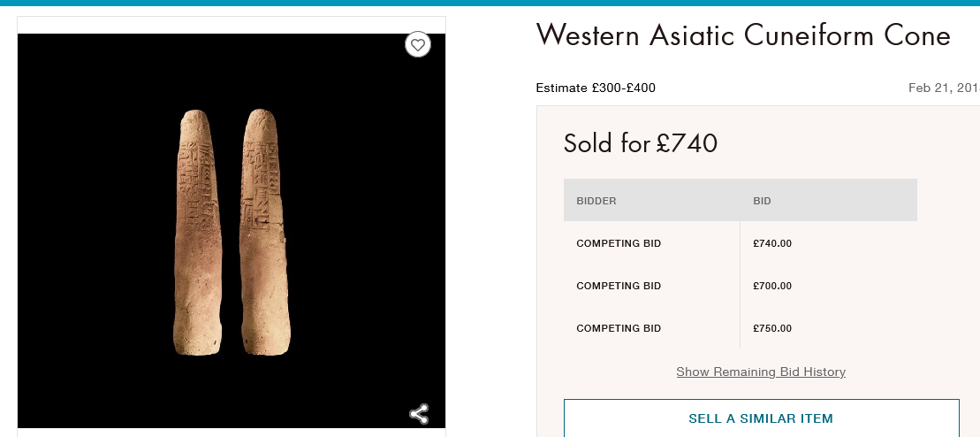Click the share icon on the photo

(x=419, y=413)
